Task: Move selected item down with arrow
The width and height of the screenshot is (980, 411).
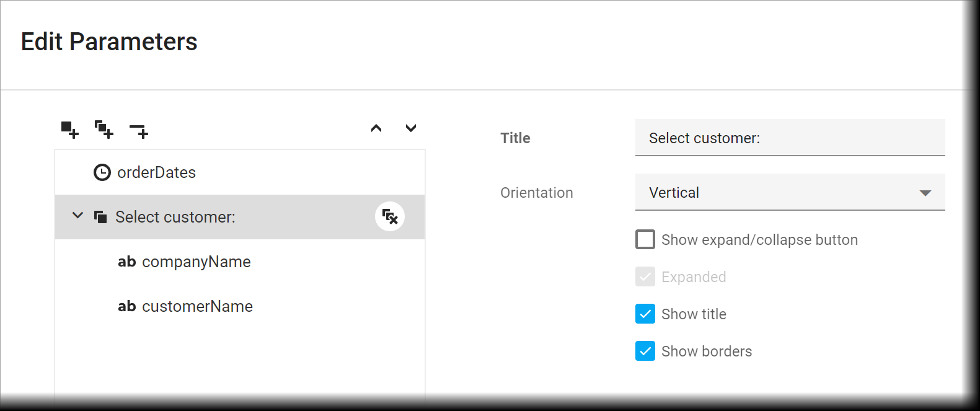Action: pyautogui.click(x=411, y=128)
